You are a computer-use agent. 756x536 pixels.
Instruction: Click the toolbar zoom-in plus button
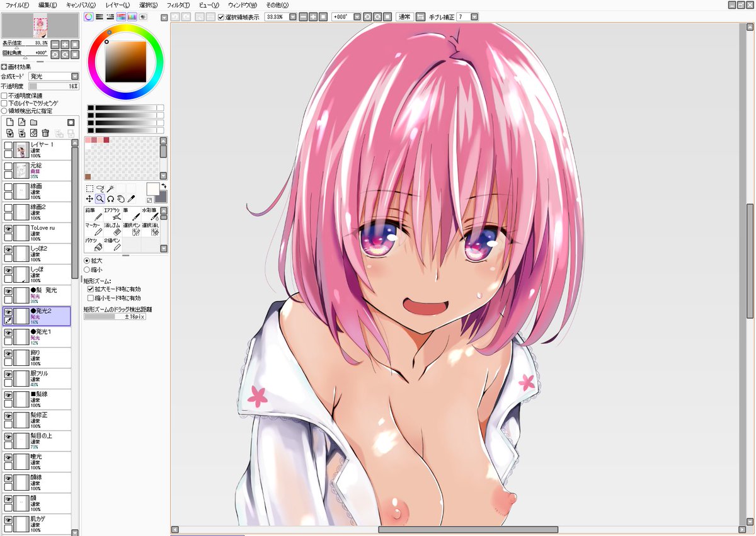pyautogui.click(x=313, y=17)
